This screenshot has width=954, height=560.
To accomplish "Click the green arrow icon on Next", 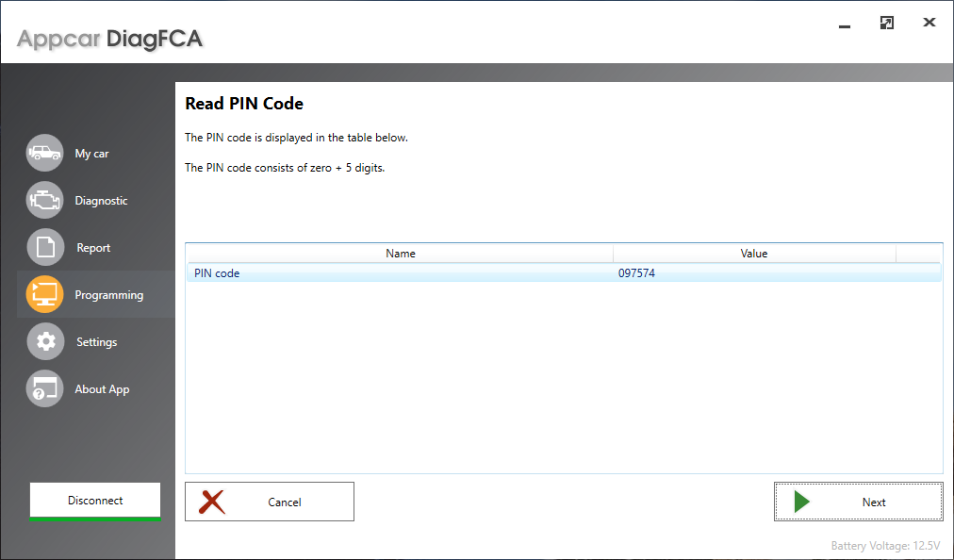I will [x=803, y=502].
